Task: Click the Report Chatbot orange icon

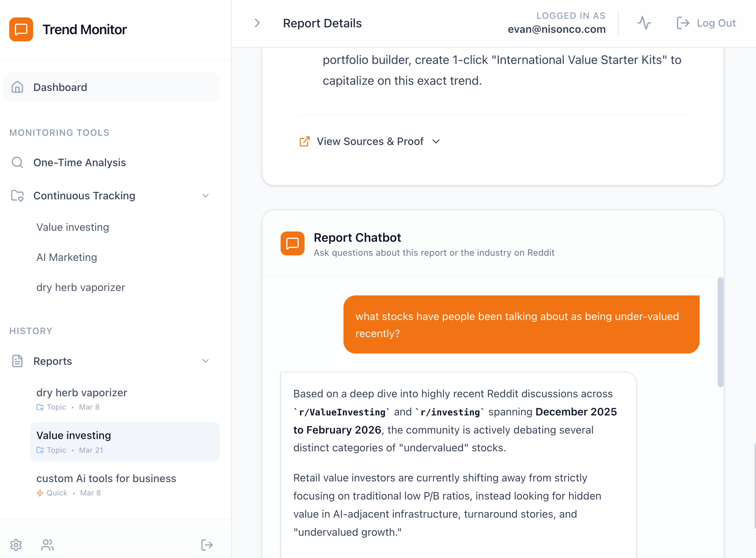Action: (293, 243)
